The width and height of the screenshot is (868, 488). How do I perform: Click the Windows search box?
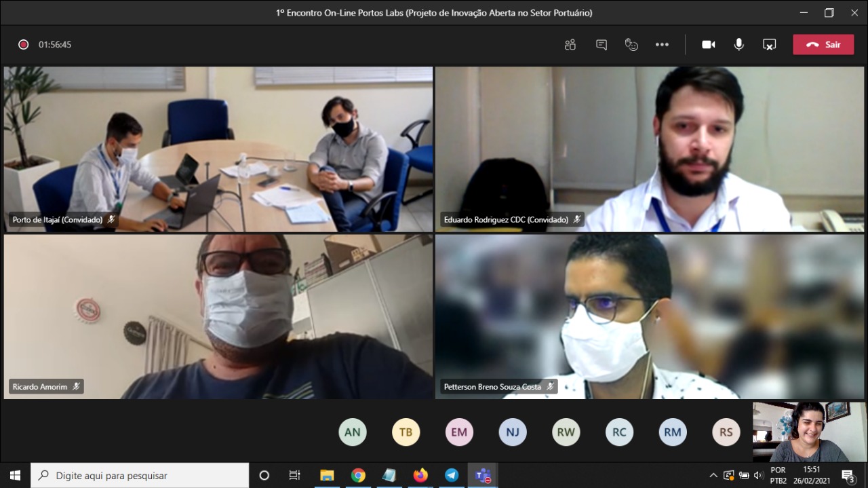140,475
